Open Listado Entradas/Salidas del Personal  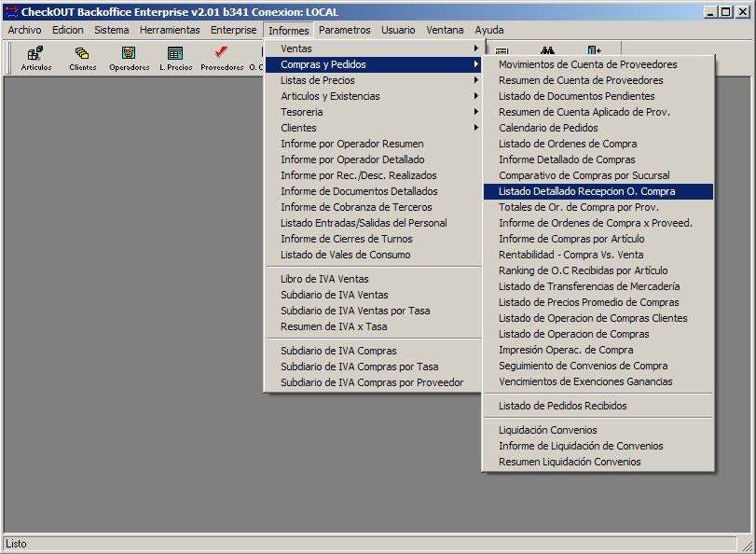[x=373, y=224]
